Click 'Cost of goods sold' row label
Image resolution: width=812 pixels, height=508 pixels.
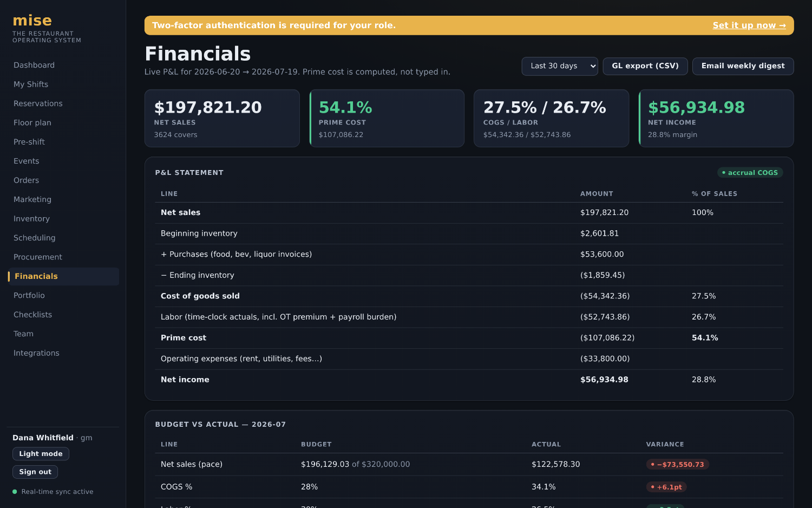[x=200, y=296]
